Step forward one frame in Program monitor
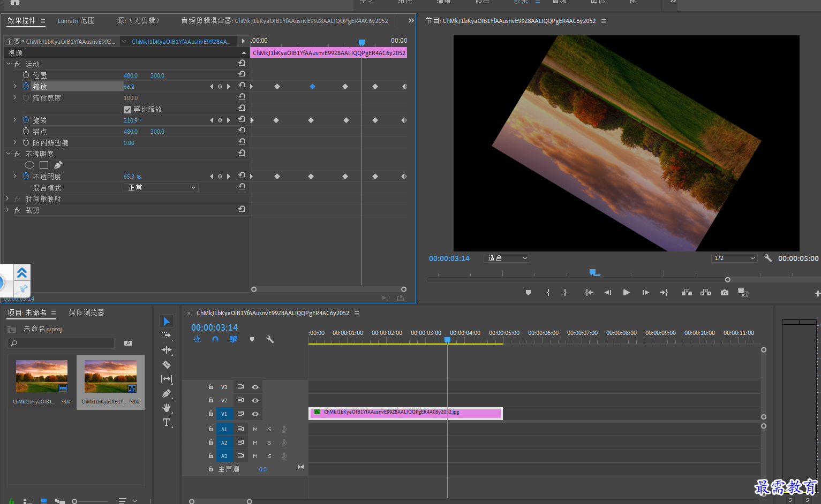 [x=645, y=293]
